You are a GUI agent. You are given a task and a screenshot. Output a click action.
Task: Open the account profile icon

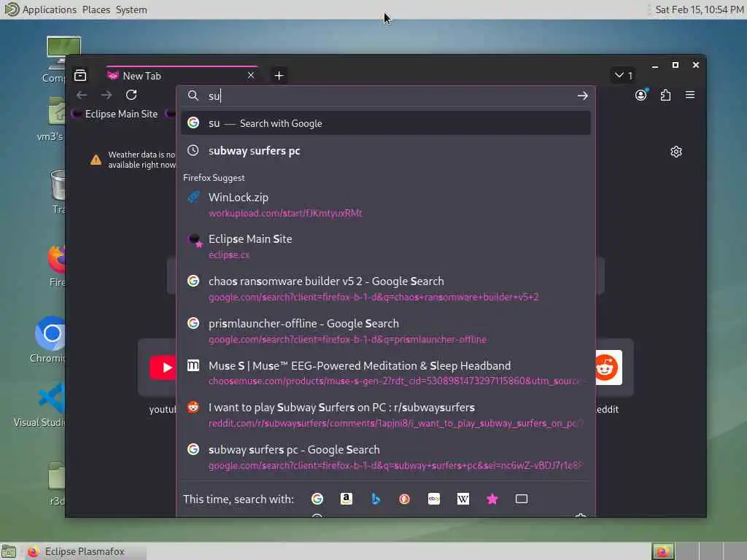coord(641,95)
